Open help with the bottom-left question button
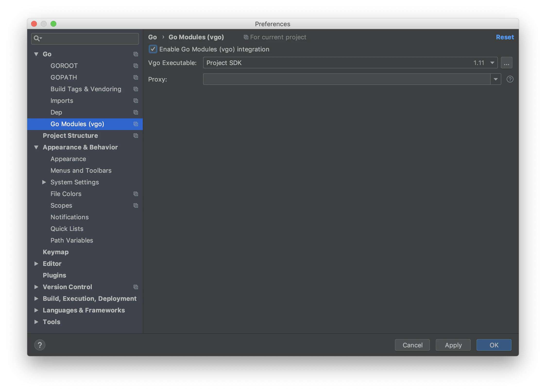Viewport: 546px width, 392px height. (x=40, y=345)
